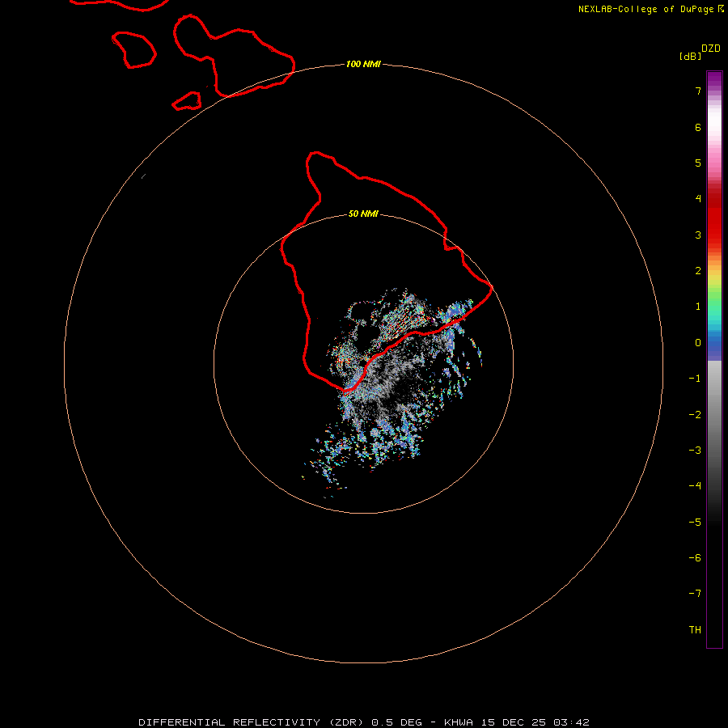Screen dimensions: 728x728
Task: Click the -1 value on the color scale
Action: point(695,379)
